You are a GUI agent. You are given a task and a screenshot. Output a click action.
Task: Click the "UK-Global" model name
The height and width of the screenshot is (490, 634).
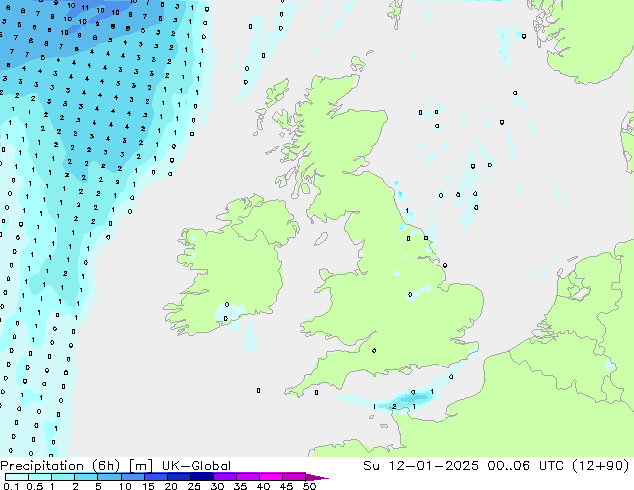pyautogui.click(x=196, y=466)
